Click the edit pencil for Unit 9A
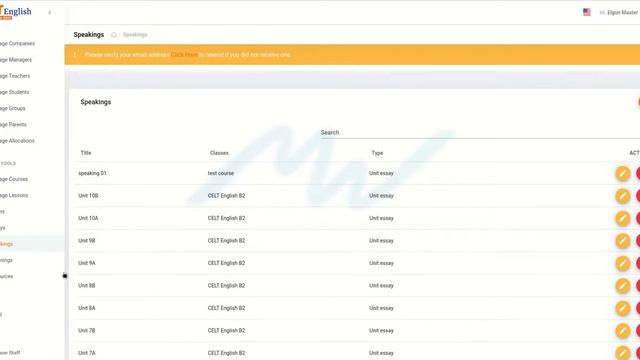This screenshot has height=360, width=640. click(622, 263)
